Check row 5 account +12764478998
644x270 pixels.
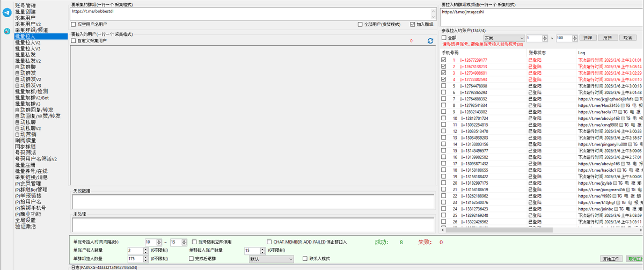(x=443, y=86)
